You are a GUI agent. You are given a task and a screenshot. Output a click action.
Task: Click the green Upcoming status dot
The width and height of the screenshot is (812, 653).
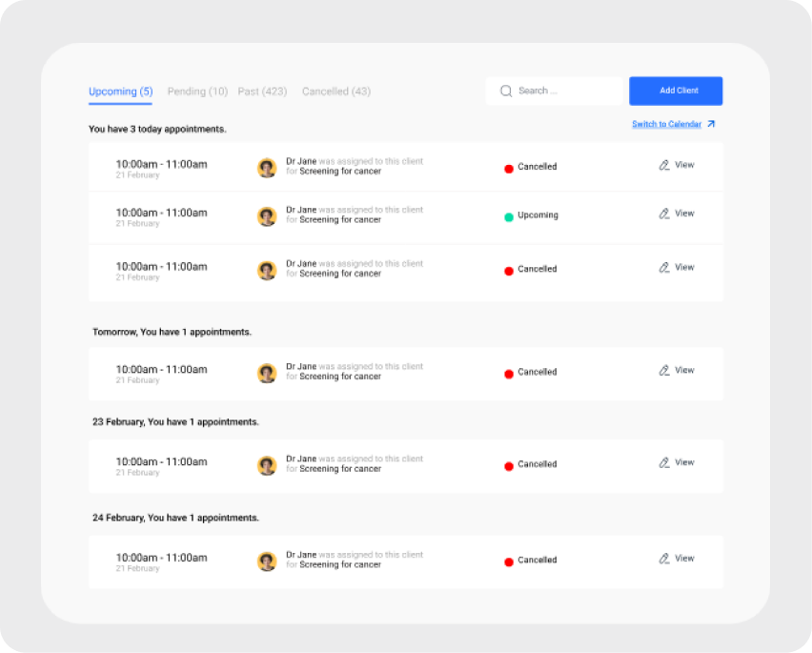tap(509, 216)
